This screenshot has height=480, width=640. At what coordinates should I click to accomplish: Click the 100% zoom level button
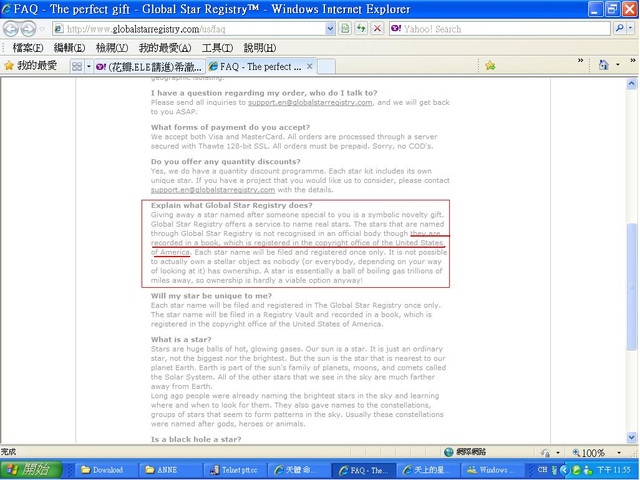(x=589, y=452)
